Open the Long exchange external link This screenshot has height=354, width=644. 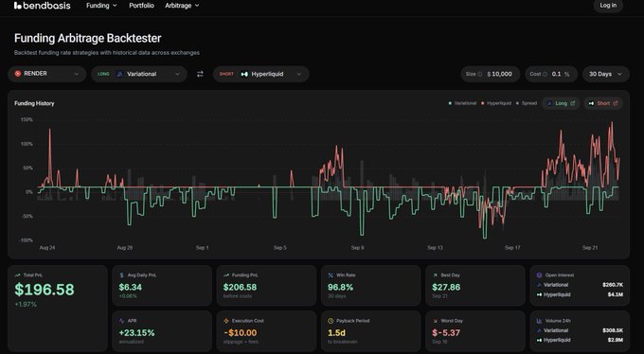click(x=561, y=103)
